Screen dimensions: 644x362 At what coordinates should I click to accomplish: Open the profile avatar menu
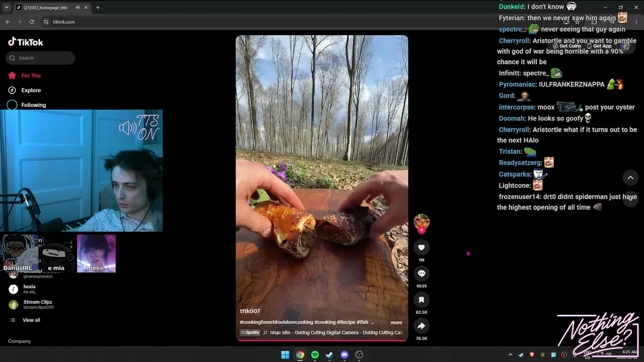[x=625, y=46]
